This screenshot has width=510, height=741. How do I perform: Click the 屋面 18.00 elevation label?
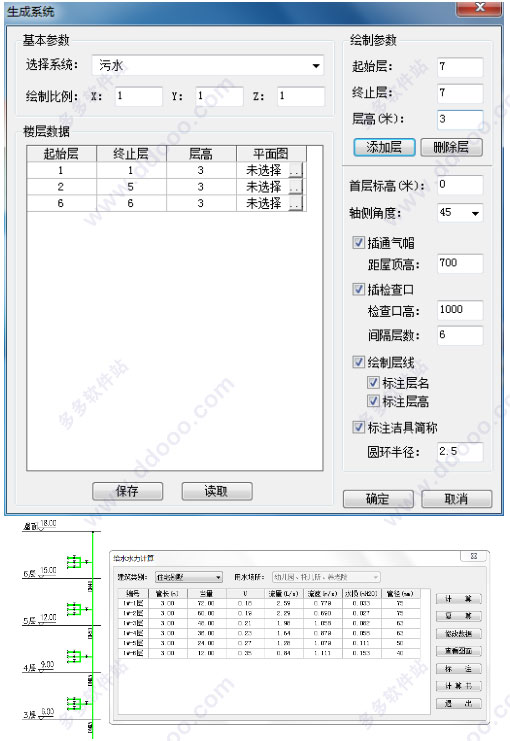click(40, 525)
